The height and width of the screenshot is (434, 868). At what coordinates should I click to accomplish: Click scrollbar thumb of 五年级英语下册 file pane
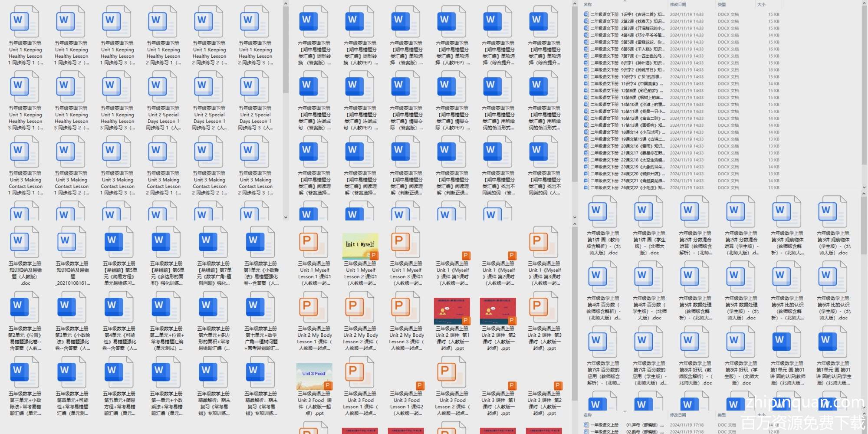[x=286, y=50]
